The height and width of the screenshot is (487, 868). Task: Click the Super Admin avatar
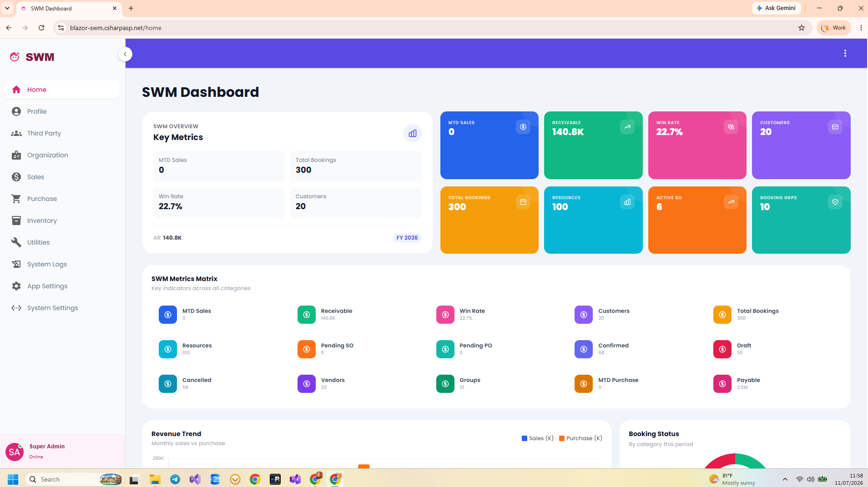click(14, 452)
